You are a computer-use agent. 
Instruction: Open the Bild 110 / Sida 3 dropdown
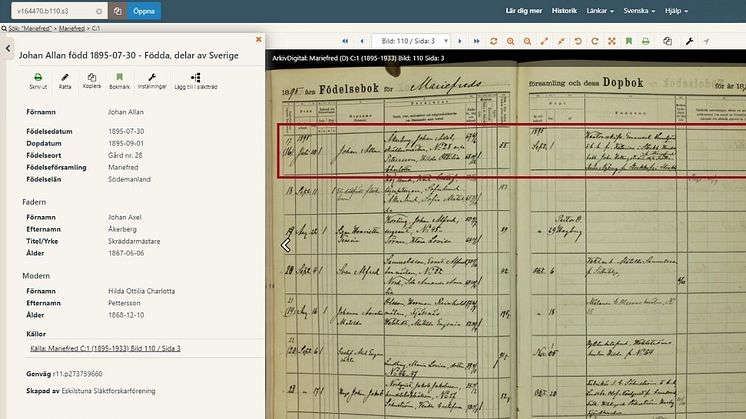(x=410, y=41)
